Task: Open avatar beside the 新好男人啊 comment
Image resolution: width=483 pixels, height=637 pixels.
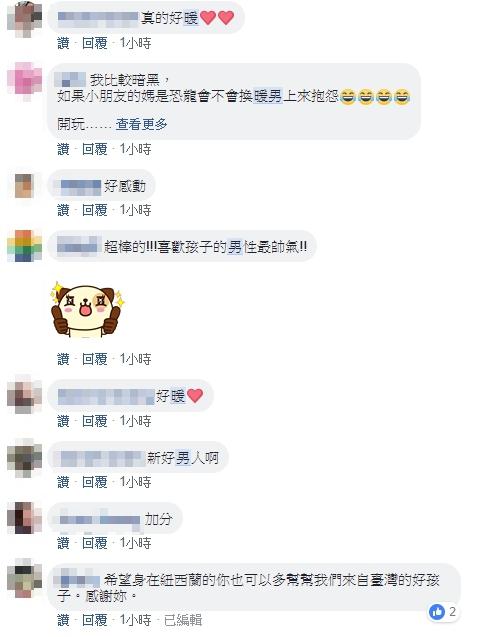Action: coord(24,457)
